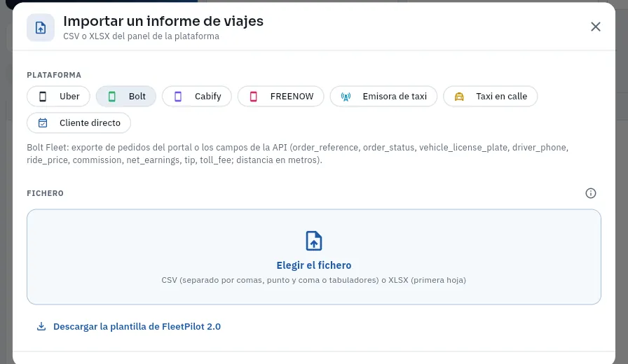This screenshot has width=628, height=364.
Task: Select the Uber platform chip
Action: coord(58,97)
